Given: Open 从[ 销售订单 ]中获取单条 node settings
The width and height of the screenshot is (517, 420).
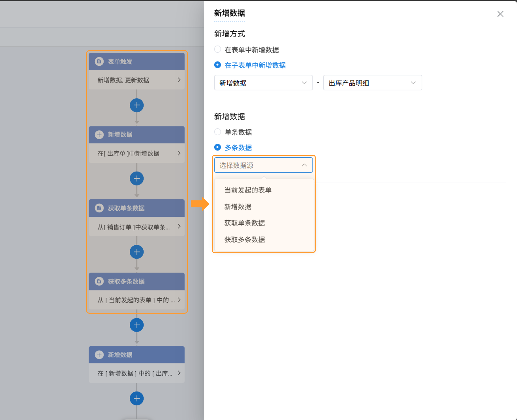Looking at the screenshot, I should (x=137, y=227).
